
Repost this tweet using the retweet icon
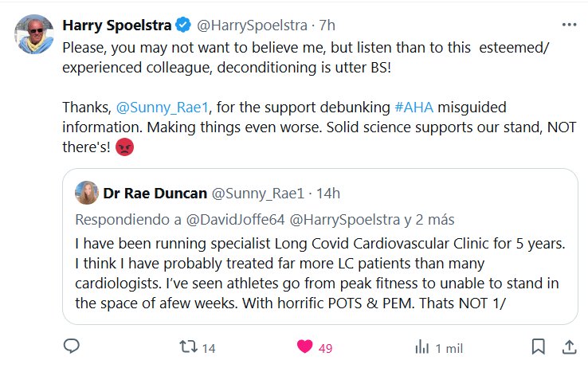tap(187, 347)
